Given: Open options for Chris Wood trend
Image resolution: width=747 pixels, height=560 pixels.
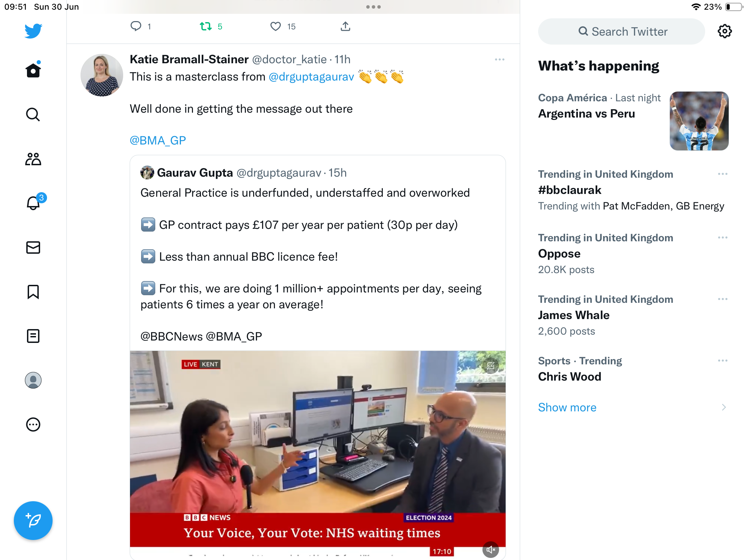Looking at the screenshot, I should tap(722, 361).
